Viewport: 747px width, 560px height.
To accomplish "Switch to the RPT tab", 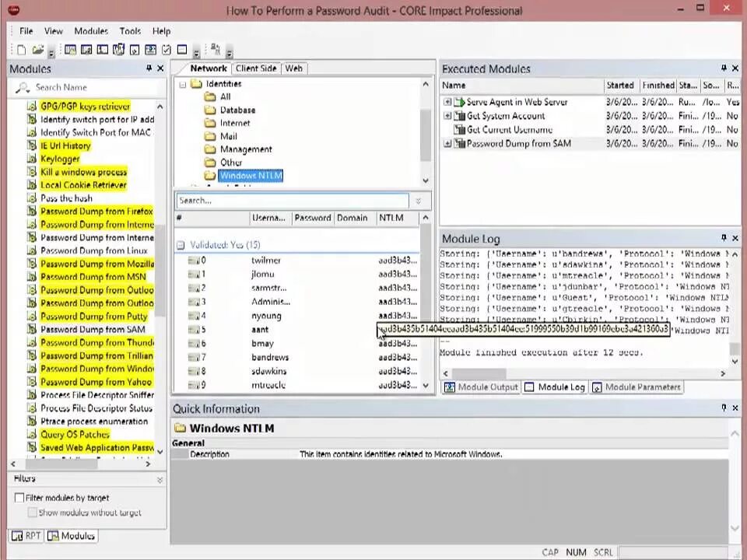I will click(26, 536).
